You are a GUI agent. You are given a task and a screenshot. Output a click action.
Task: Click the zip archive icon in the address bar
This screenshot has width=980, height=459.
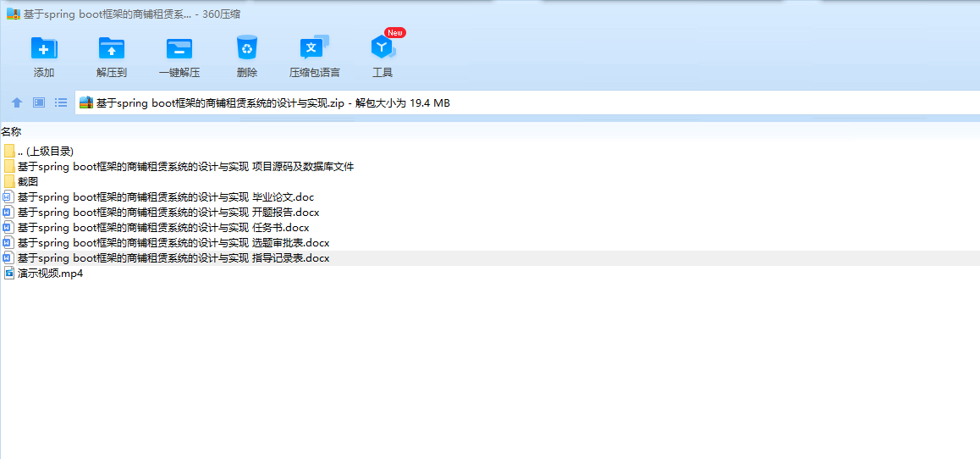pyautogui.click(x=86, y=103)
